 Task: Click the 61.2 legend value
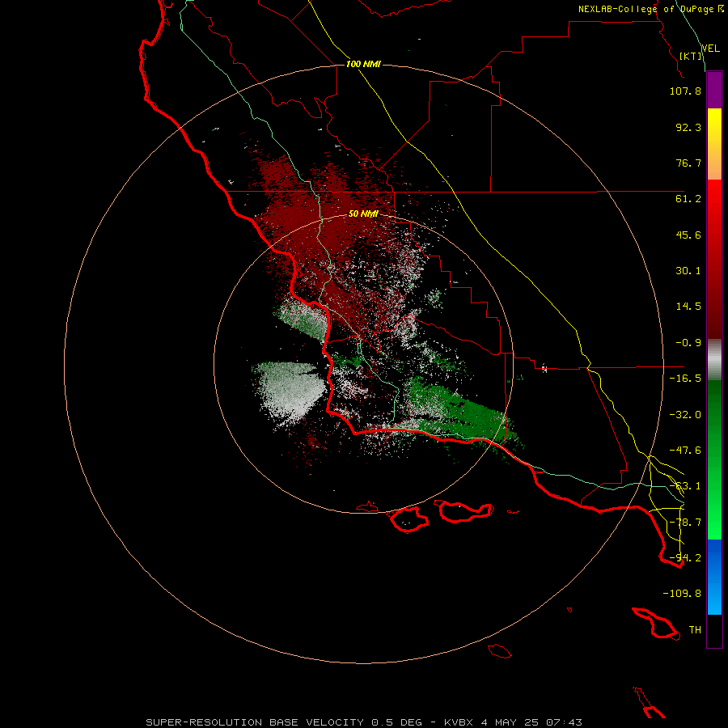[x=688, y=199]
